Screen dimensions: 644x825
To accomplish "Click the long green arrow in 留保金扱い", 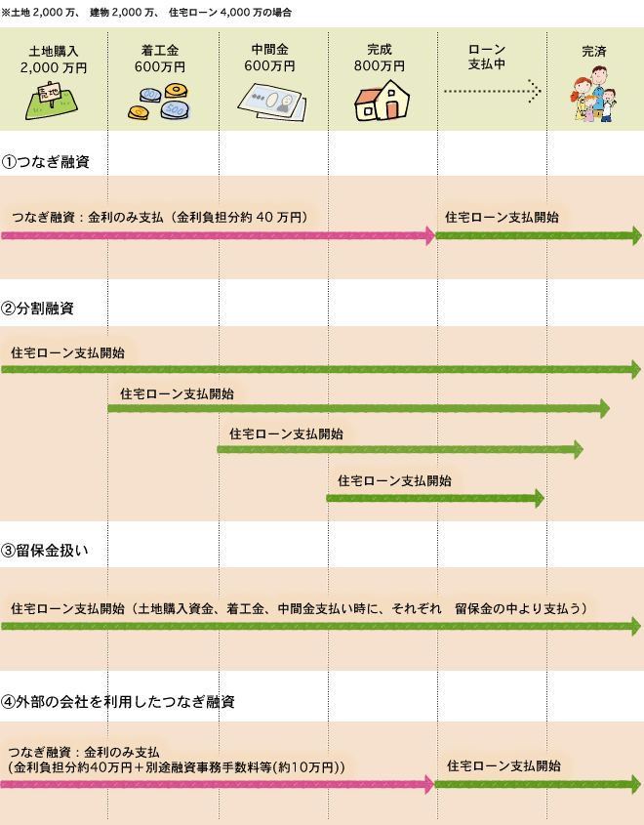I will [x=321, y=626].
